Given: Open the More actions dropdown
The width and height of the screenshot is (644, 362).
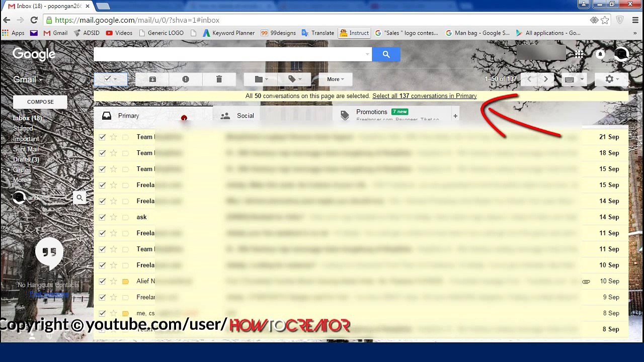Looking at the screenshot, I should (x=335, y=79).
